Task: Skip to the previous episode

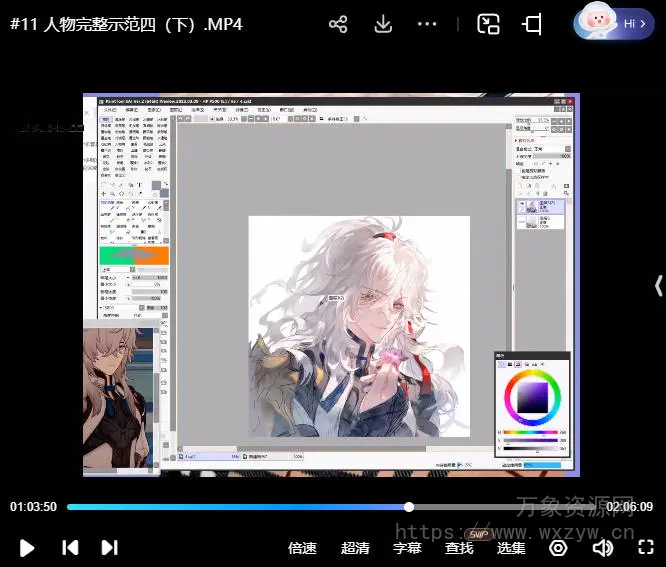Action: click(70, 547)
